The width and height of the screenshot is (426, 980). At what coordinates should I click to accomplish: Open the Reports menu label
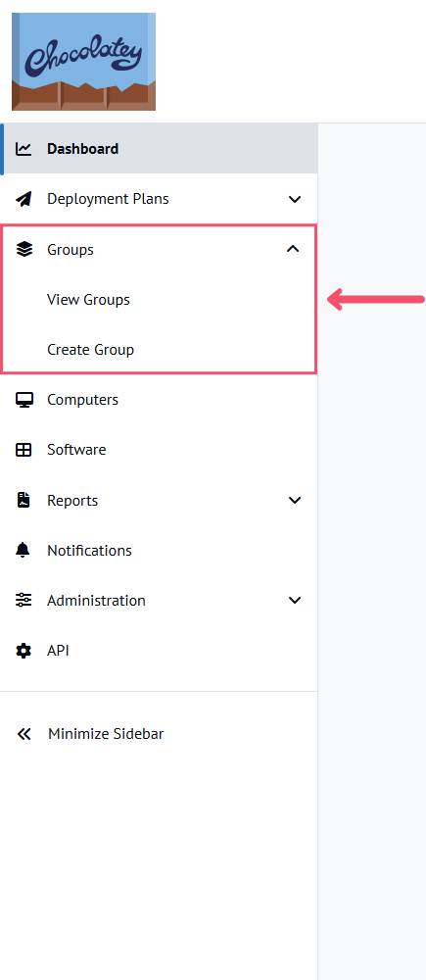click(x=72, y=501)
